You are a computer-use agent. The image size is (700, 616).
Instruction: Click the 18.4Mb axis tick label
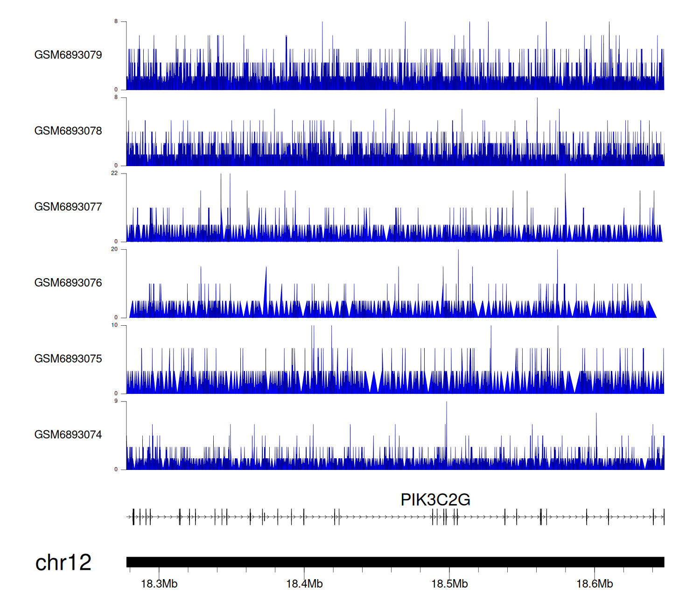pos(304,584)
